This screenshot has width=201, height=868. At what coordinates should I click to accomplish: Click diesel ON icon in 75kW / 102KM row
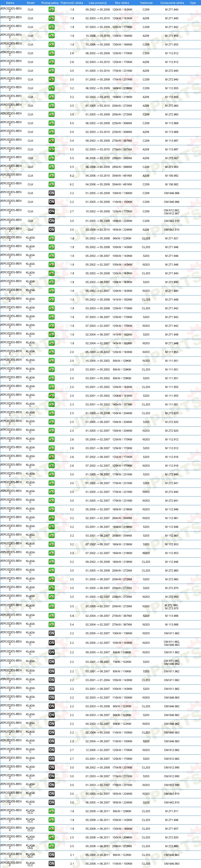click(51, 662)
